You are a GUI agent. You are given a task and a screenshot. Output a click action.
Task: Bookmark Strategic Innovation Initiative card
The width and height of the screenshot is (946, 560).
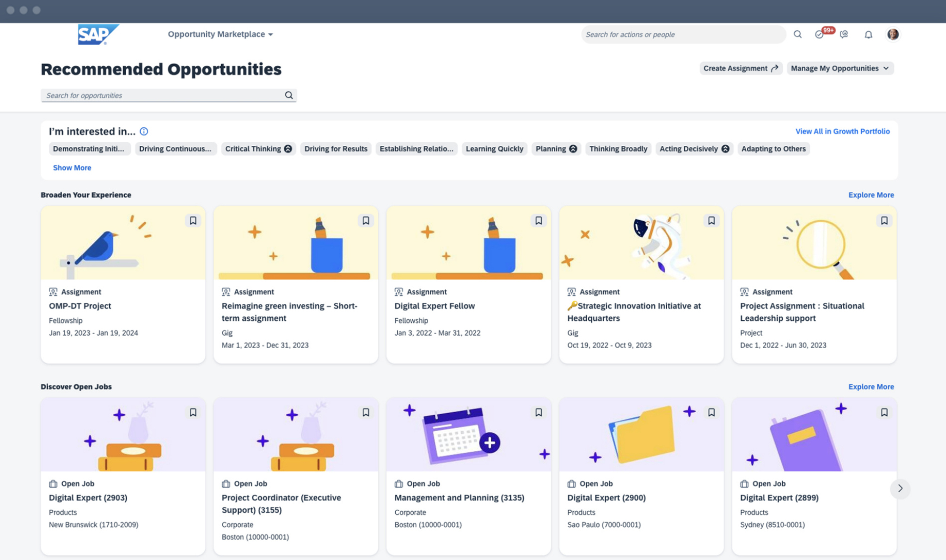pyautogui.click(x=711, y=220)
